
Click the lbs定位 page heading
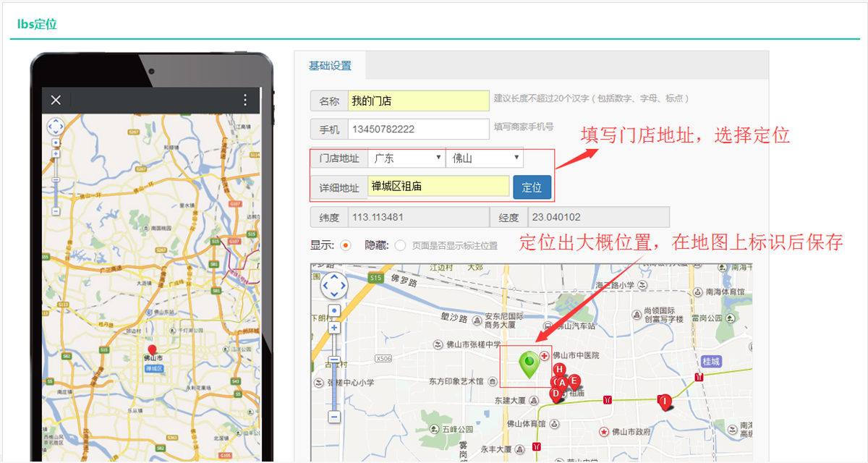point(37,24)
